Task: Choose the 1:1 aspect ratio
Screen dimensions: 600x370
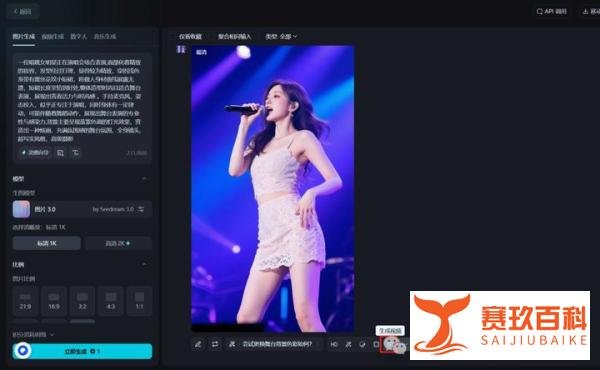Action: coord(140,301)
